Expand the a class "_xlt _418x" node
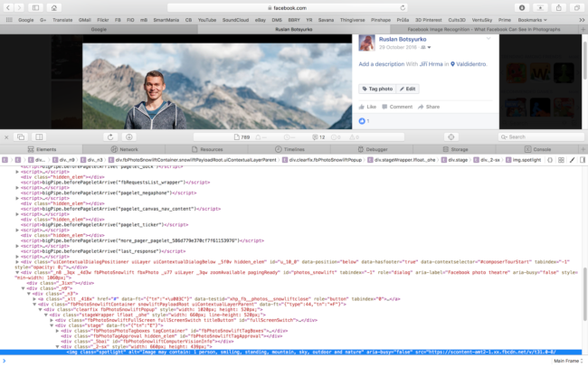 click(34, 299)
